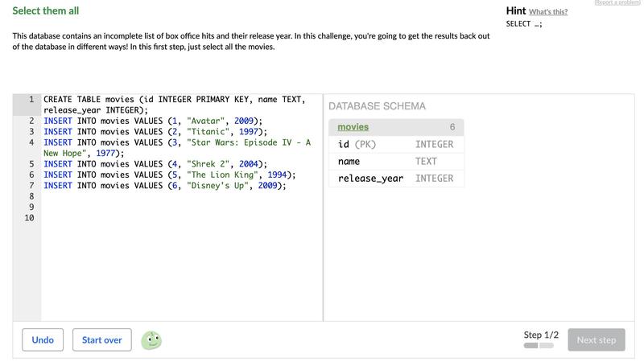Place cursor on empty editor line 10
Image resolution: width=644 pixels, height=362 pixels.
pyautogui.click(x=182, y=218)
